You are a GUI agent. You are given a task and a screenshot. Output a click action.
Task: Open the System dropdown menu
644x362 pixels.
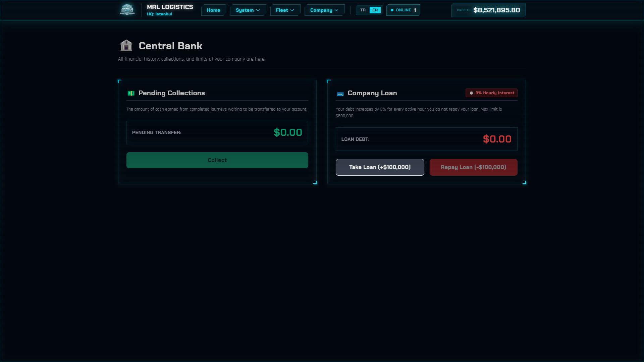click(248, 10)
